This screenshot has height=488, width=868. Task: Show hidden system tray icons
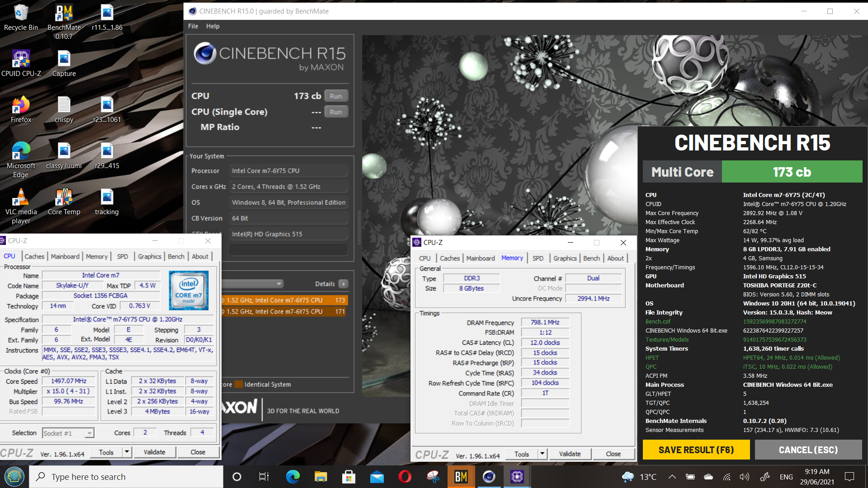tap(672, 477)
